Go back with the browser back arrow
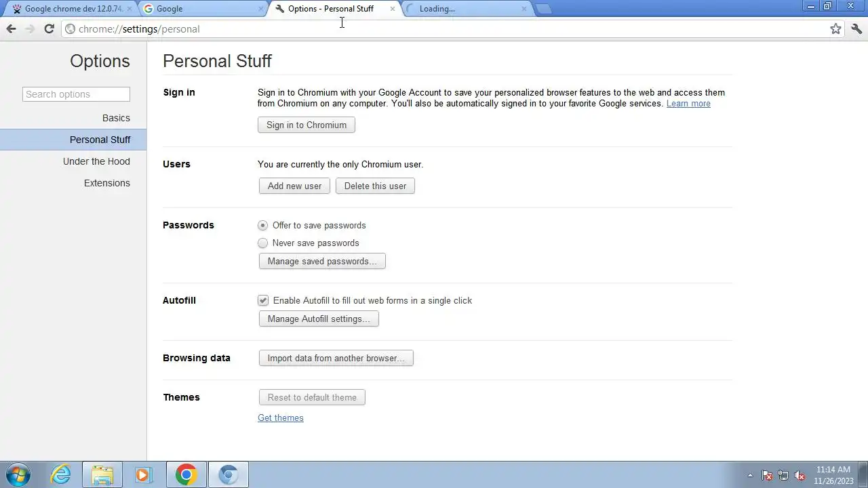The height and width of the screenshot is (488, 868). point(11,28)
